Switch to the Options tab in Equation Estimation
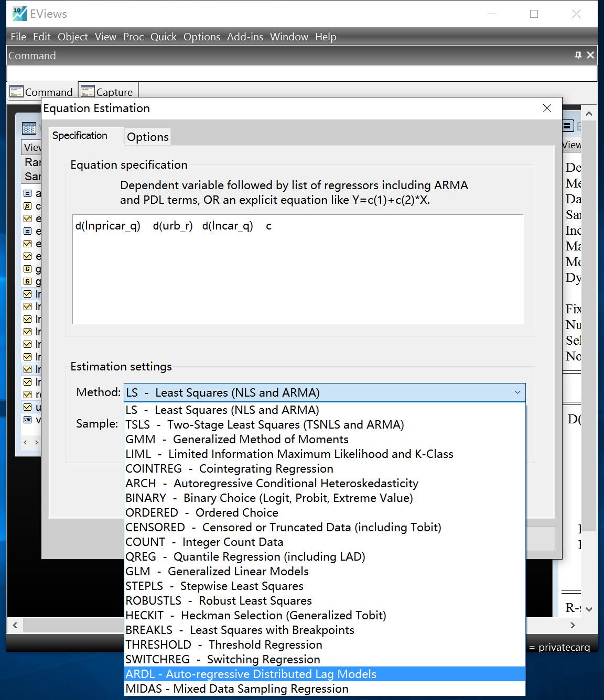The width and height of the screenshot is (604, 700). pyautogui.click(x=148, y=137)
